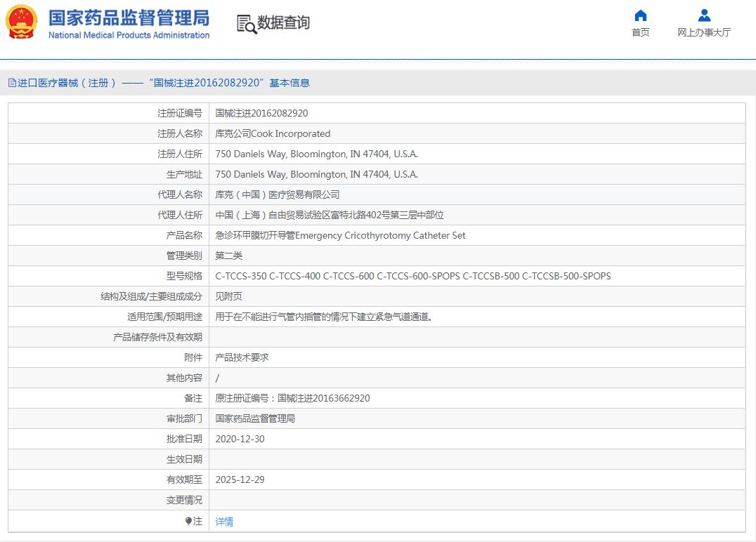Click the 变更情况 row label
The height and width of the screenshot is (542, 756).
(184, 500)
